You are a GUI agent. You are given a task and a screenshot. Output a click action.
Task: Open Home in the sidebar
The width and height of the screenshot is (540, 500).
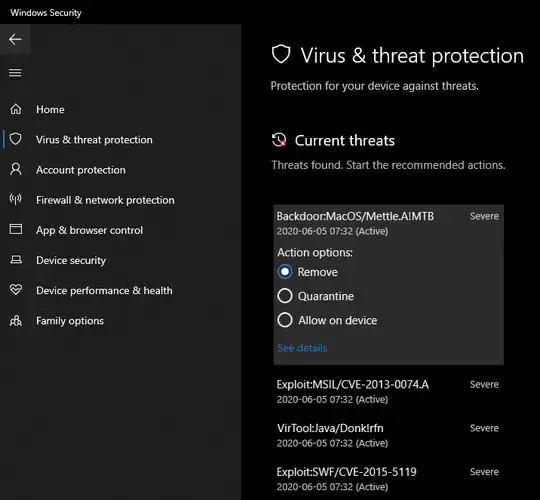pos(50,110)
